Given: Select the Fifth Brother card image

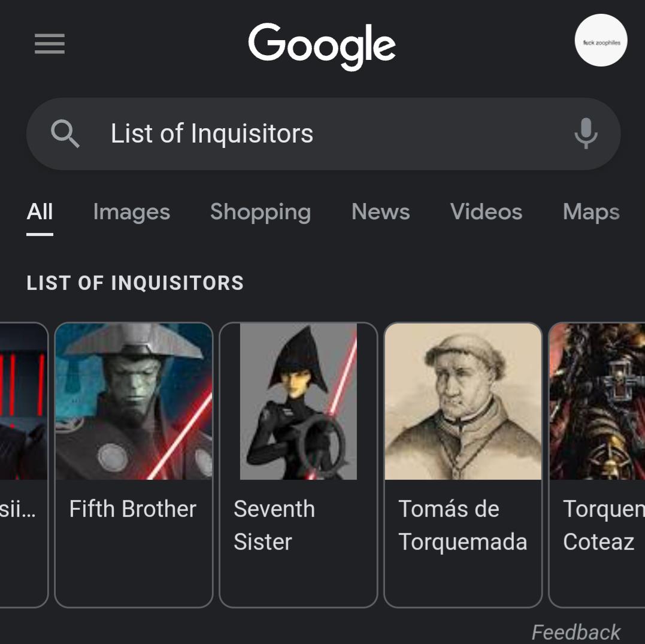Looking at the screenshot, I should click(x=133, y=401).
